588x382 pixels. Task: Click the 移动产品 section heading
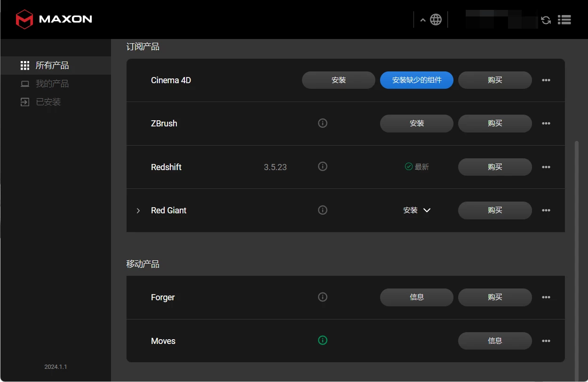[x=143, y=264]
